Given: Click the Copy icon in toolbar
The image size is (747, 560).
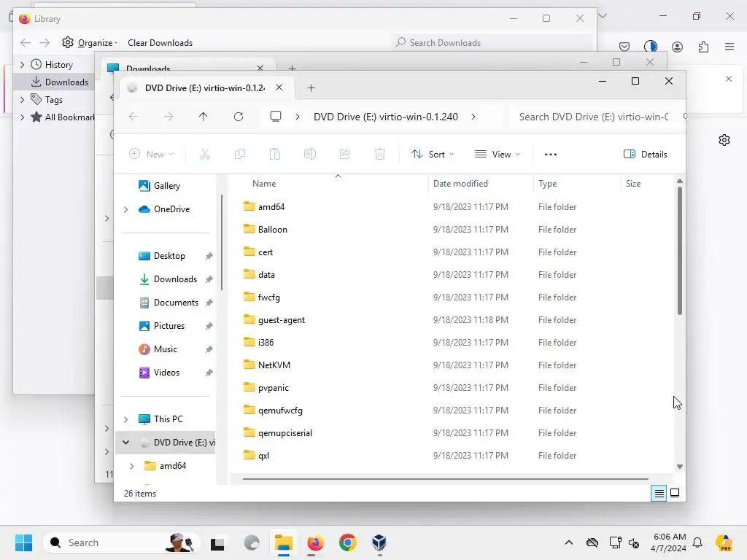Looking at the screenshot, I should click(x=240, y=155).
